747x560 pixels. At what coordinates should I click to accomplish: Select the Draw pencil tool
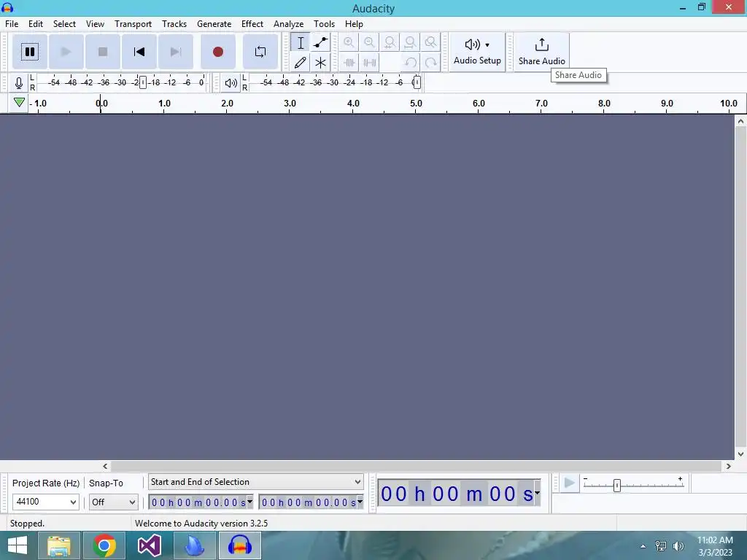[x=301, y=63]
